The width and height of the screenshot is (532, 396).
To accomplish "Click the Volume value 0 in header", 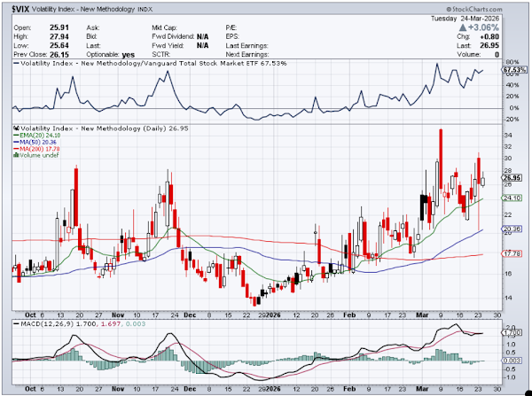I will coord(497,54).
